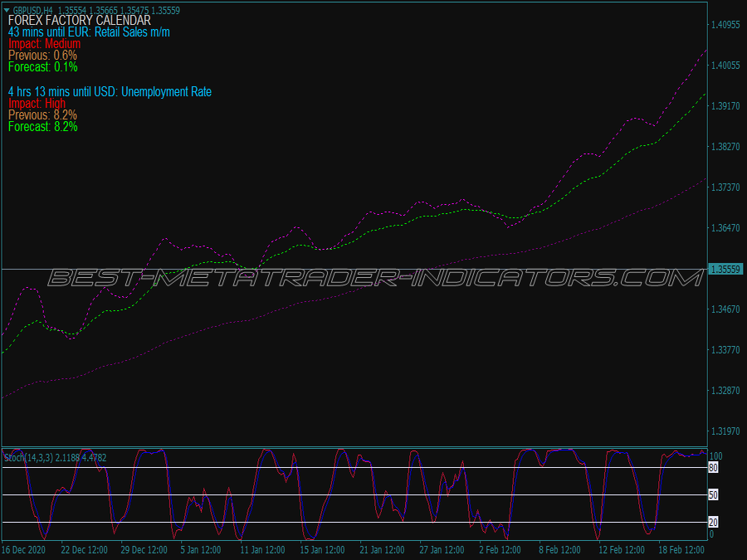Click the stochastic level 20 label
The height and width of the screenshot is (560, 747).
[x=713, y=523]
